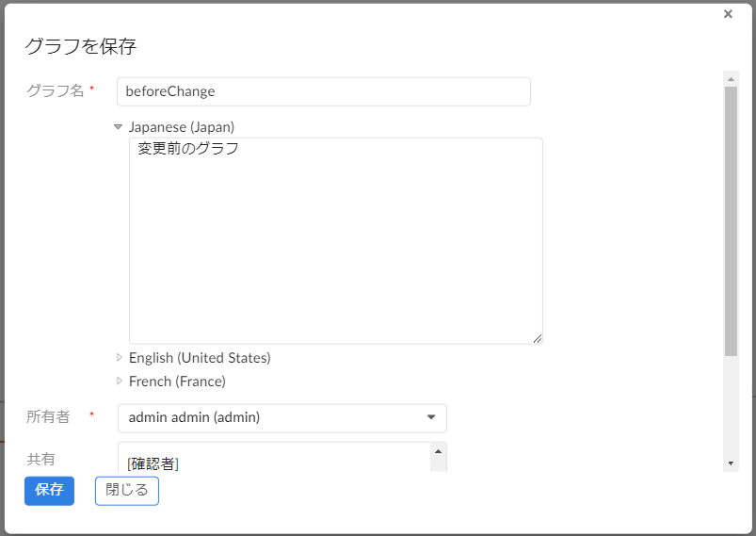Click the dialog scrollbar up arrow
Screen dimensions: 756x536
[731, 79]
